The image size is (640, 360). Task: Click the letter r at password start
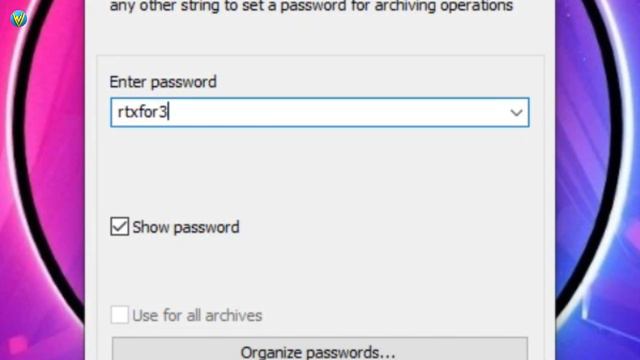point(120,113)
